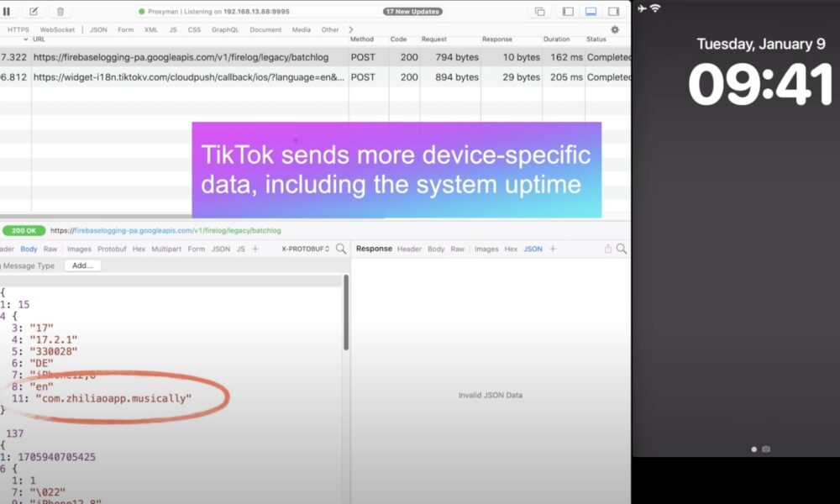Filter traffic by GraphQL
This screenshot has width=840, height=504.
pyautogui.click(x=225, y=29)
